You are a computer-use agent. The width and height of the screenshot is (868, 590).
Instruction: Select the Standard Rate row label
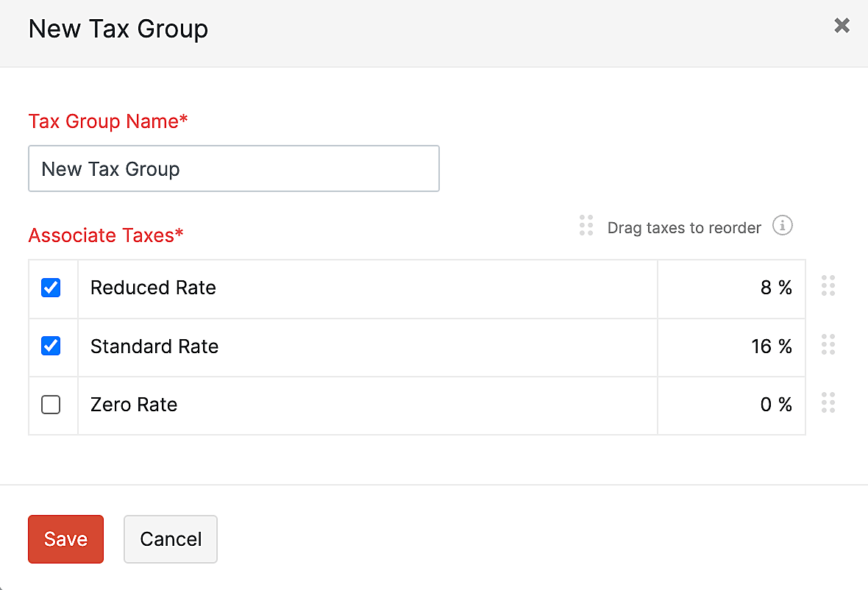coord(154,346)
